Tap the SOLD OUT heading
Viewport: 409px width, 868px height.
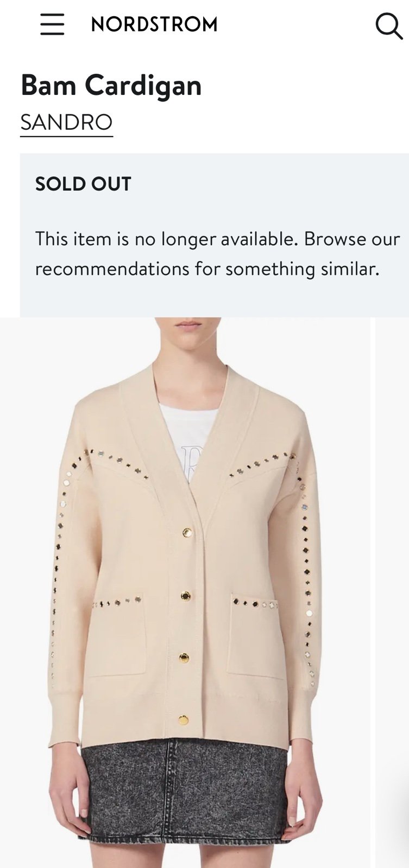click(83, 184)
